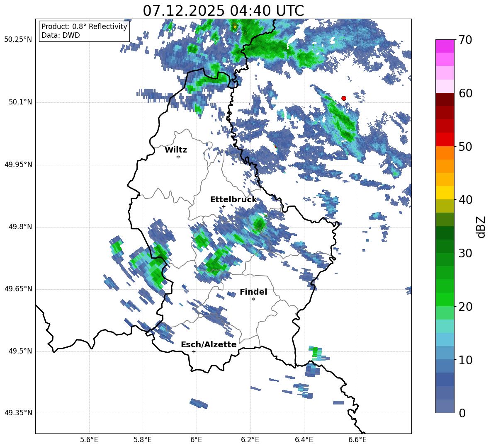
Task: Click the Ettelbruck city label
Action: coord(233,200)
